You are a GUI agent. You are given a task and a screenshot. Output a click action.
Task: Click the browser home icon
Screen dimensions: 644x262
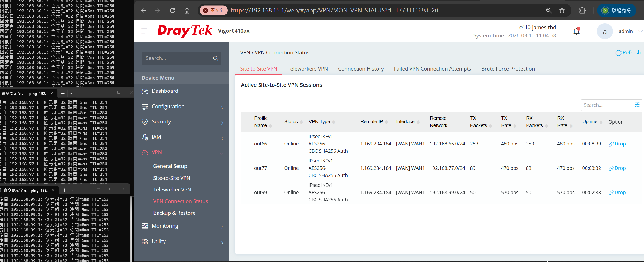187,11
